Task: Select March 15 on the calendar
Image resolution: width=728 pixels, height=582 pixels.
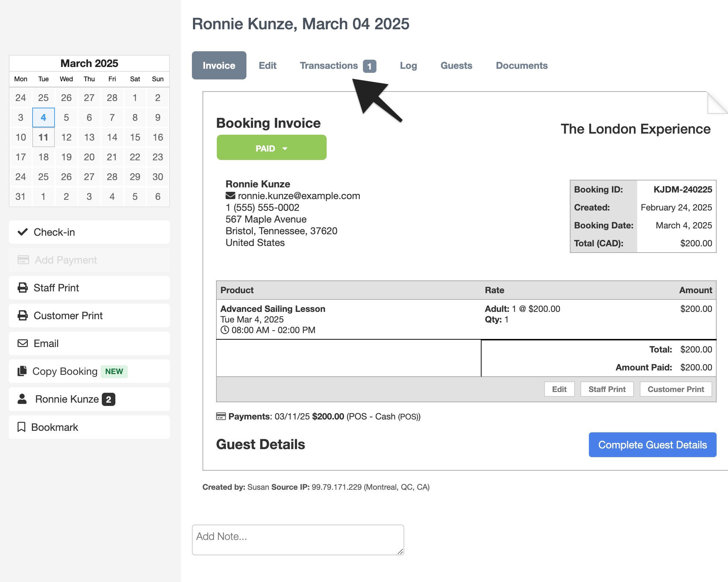Action: (135, 137)
